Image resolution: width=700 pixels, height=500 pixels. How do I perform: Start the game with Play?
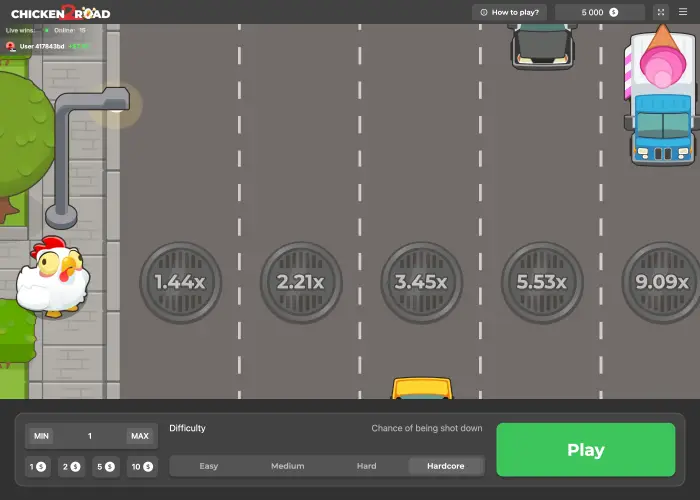tap(586, 450)
